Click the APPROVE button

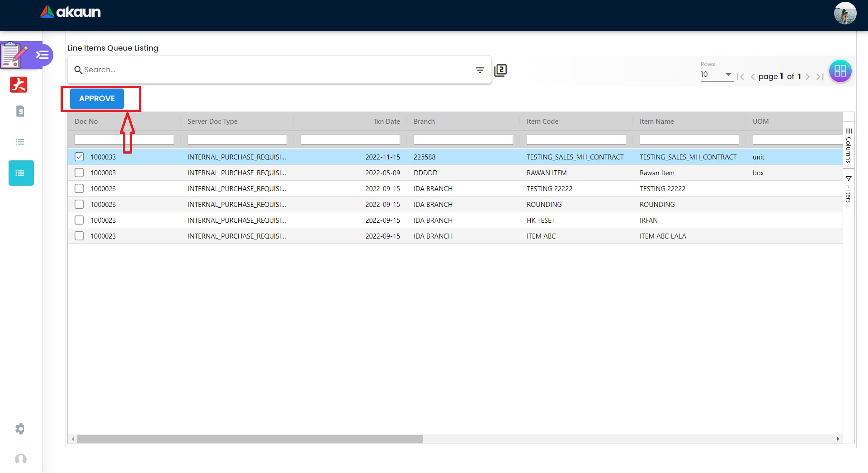[97, 98]
